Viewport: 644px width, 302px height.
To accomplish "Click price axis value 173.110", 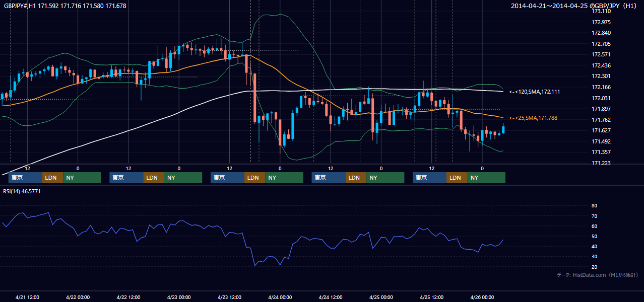I will pos(601,11).
